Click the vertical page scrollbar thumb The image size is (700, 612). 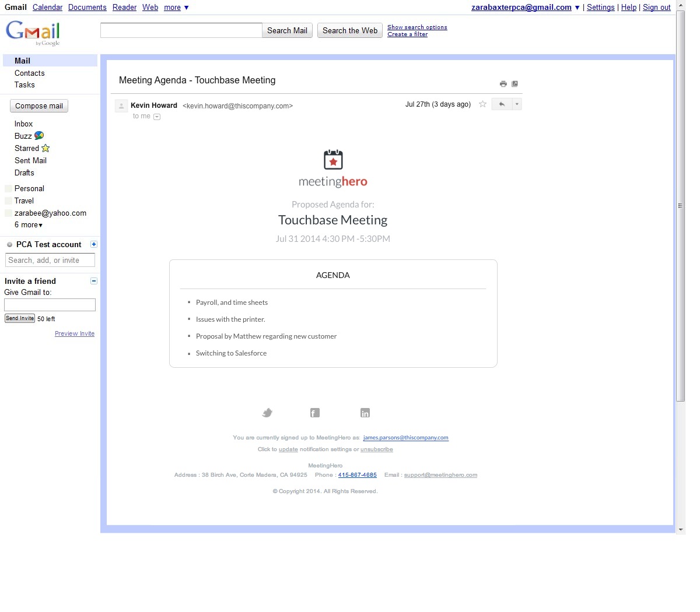point(680,205)
